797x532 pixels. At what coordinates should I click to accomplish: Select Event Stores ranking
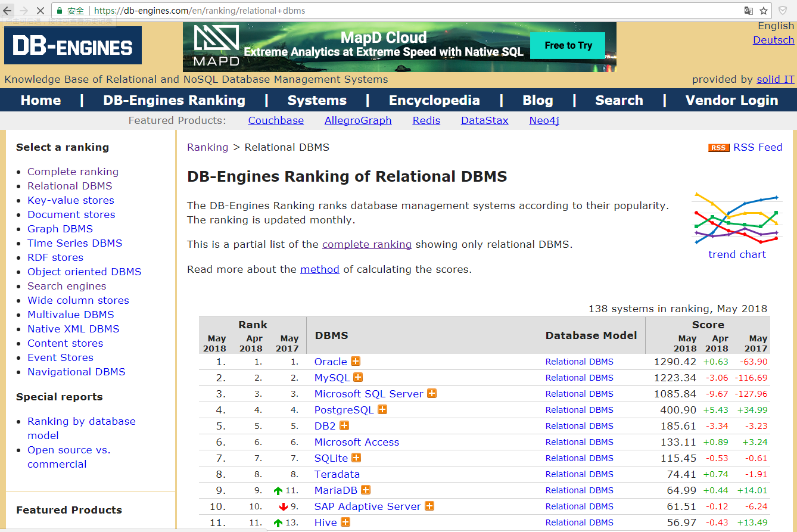click(x=60, y=357)
